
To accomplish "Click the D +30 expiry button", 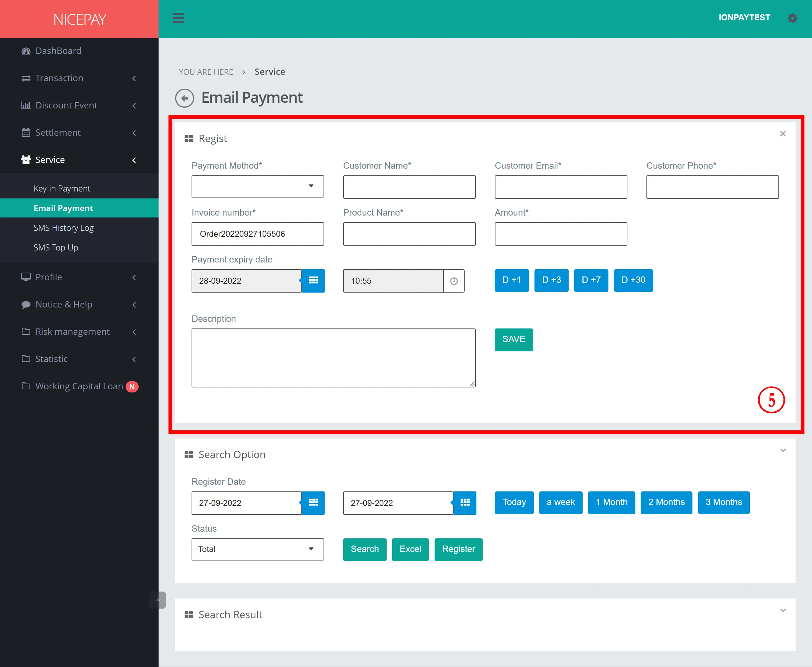I will click(x=633, y=280).
